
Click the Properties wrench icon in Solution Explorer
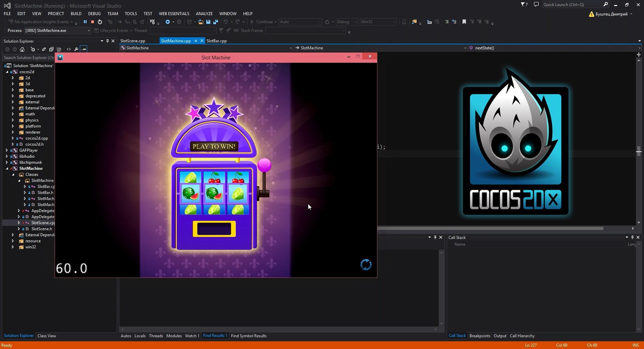click(76, 49)
